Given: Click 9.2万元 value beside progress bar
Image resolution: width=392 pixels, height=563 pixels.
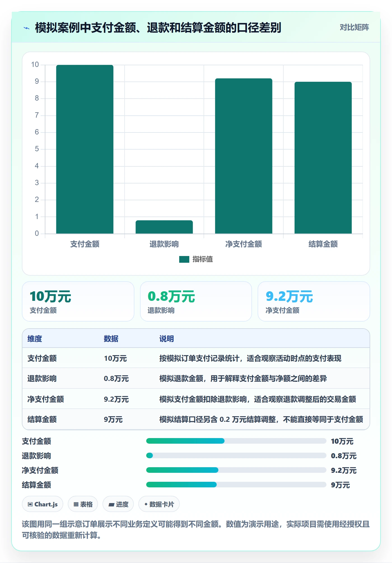Looking at the screenshot, I should [x=344, y=470].
